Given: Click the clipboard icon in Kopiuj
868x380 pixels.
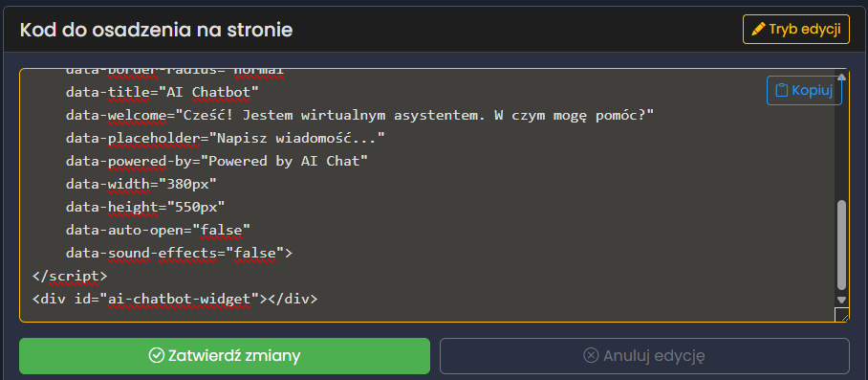Looking at the screenshot, I should [x=782, y=90].
